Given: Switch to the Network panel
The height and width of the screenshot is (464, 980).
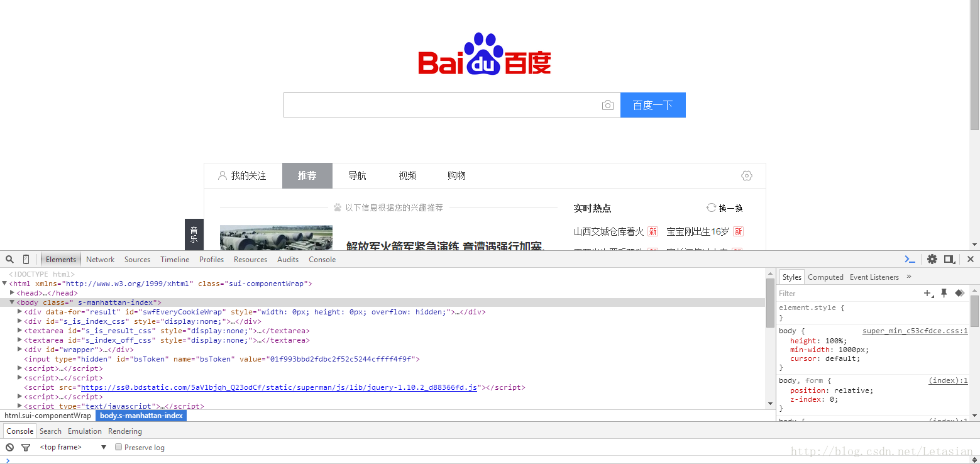Looking at the screenshot, I should click(100, 259).
